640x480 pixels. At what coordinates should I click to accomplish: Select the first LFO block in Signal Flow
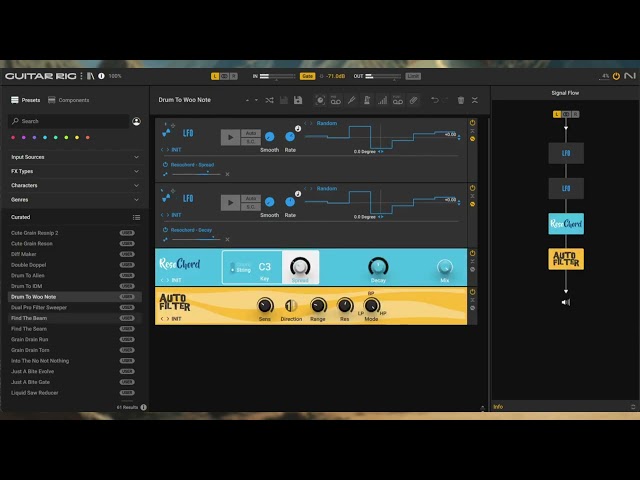(566, 153)
